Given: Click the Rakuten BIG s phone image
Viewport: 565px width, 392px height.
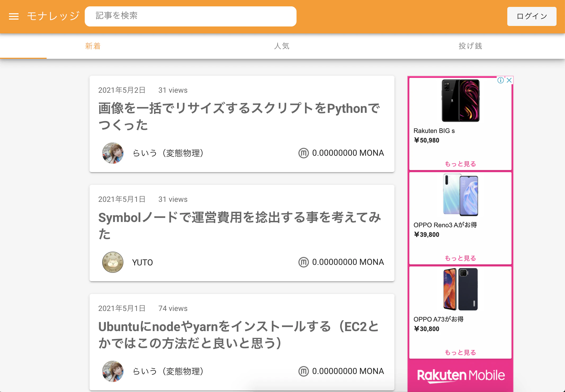Looking at the screenshot, I should [460, 101].
